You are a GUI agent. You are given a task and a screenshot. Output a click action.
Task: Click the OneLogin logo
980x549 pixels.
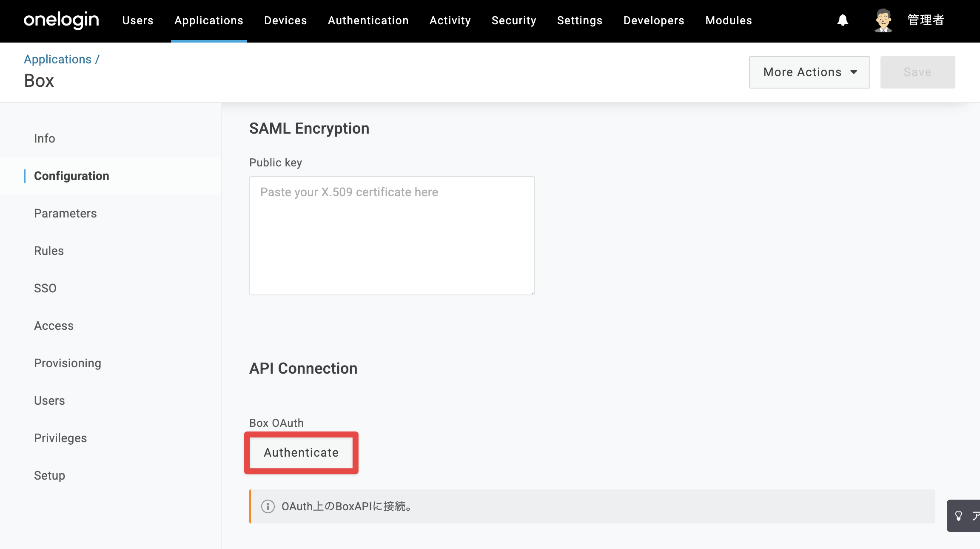point(61,20)
